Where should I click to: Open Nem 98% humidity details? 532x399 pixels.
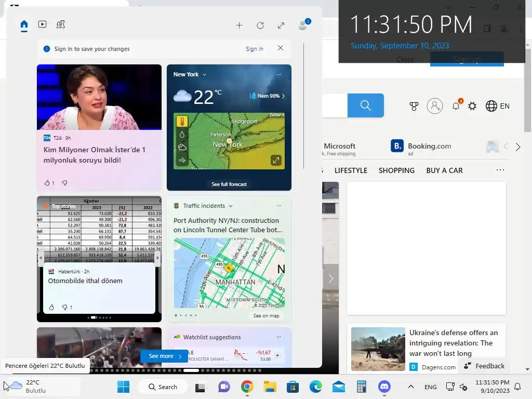click(x=267, y=96)
